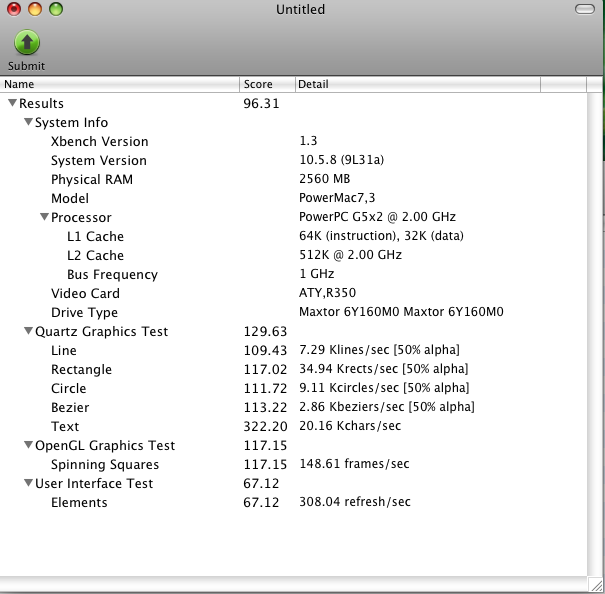Click the green Submit arrow icon

pos(27,42)
